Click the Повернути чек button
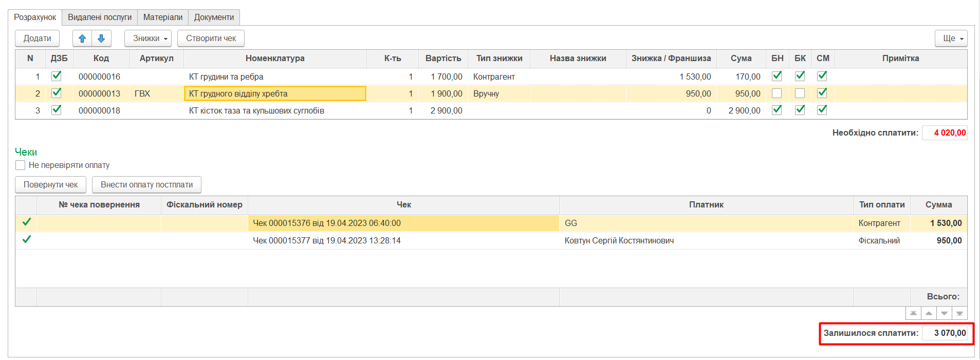The width and height of the screenshot is (980, 360). tap(50, 185)
